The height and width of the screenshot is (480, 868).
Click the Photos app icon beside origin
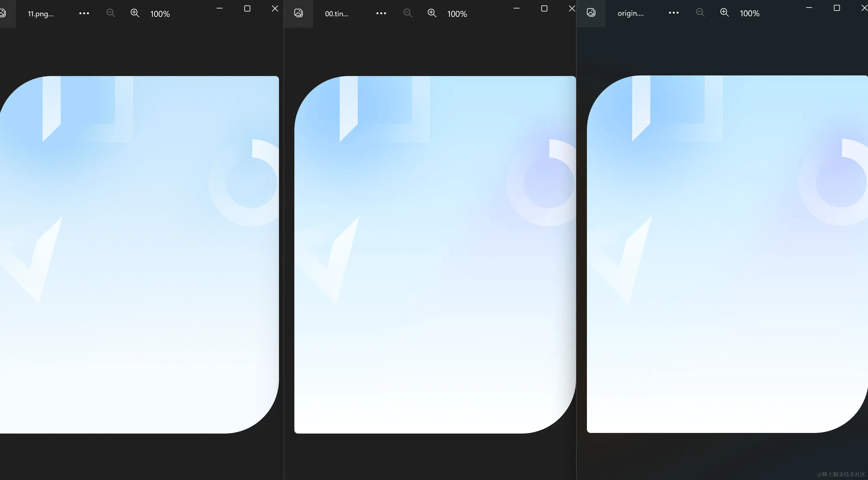point(591,12)
